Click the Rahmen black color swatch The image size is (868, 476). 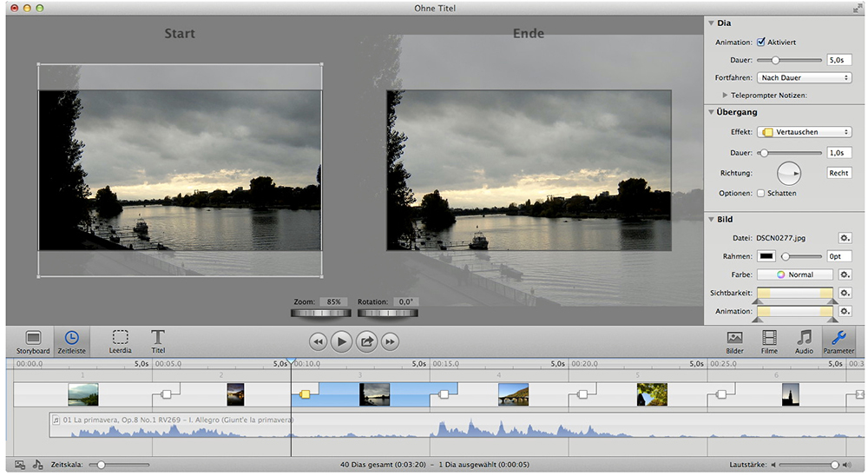tap(767, 256)
